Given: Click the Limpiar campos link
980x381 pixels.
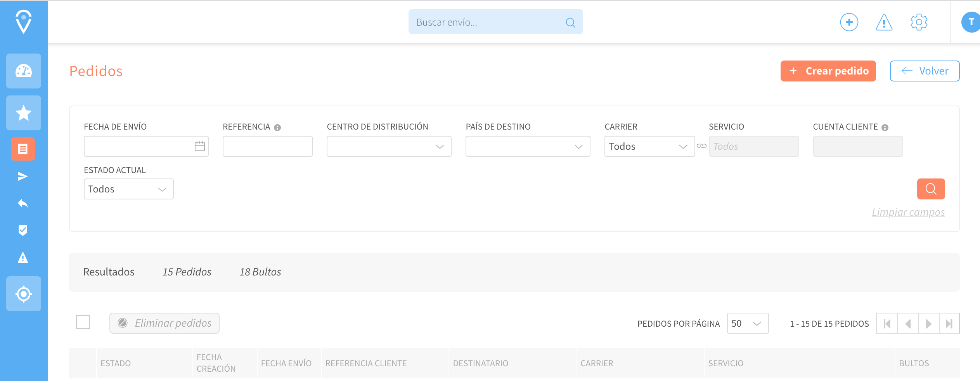Looking at the screenshot, I should (x=908, y=212).
